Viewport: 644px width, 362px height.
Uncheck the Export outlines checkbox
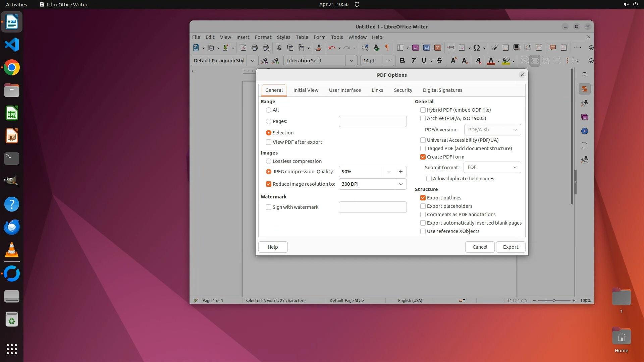click(x=423, y=198)
